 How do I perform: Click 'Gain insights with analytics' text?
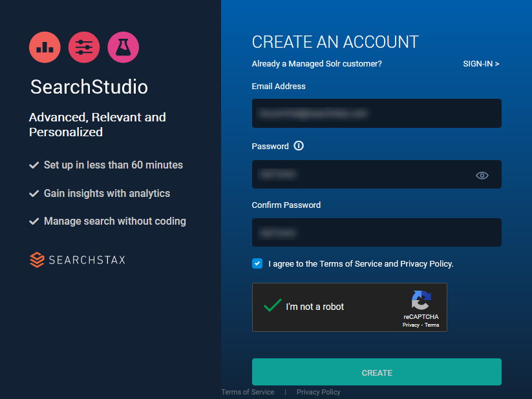(107, 193)
